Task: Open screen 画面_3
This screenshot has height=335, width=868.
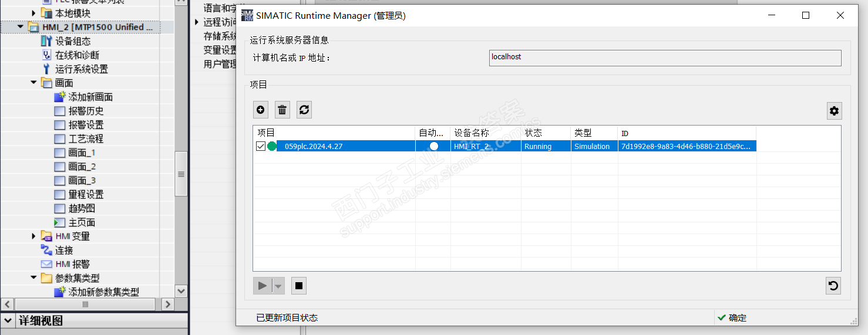Action: pos(82,181)
